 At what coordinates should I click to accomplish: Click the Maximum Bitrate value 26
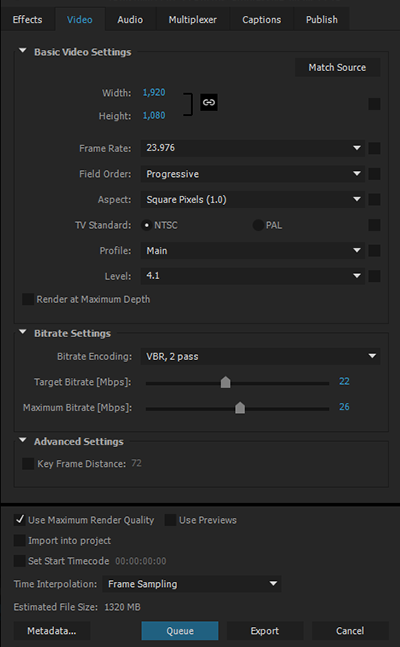344,407
